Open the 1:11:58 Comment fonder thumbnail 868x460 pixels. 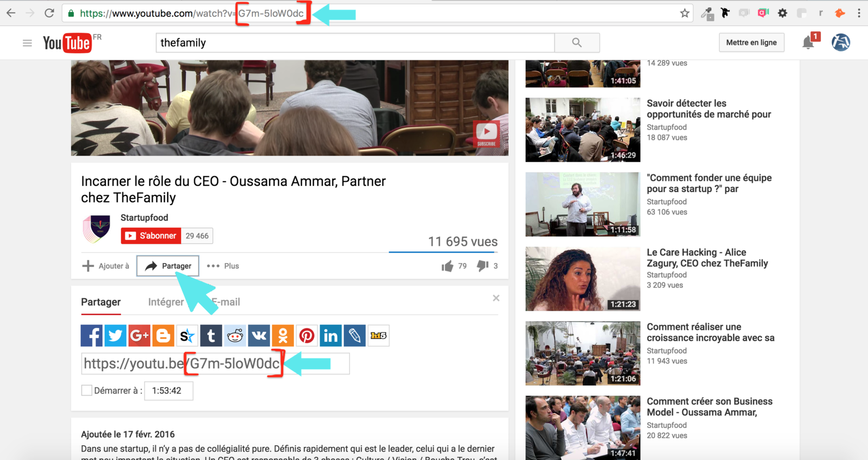pyautogui.click(x=583, y=204)
